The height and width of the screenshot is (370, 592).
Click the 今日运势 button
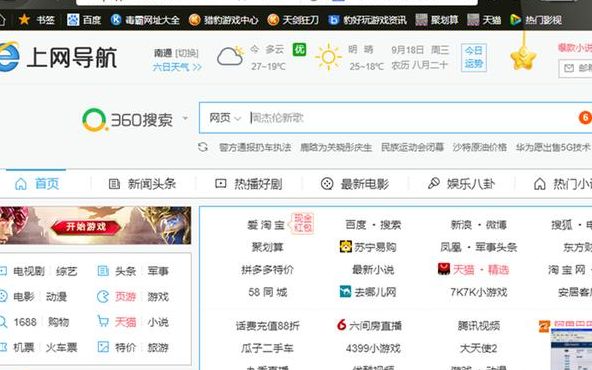coord(474,57)
